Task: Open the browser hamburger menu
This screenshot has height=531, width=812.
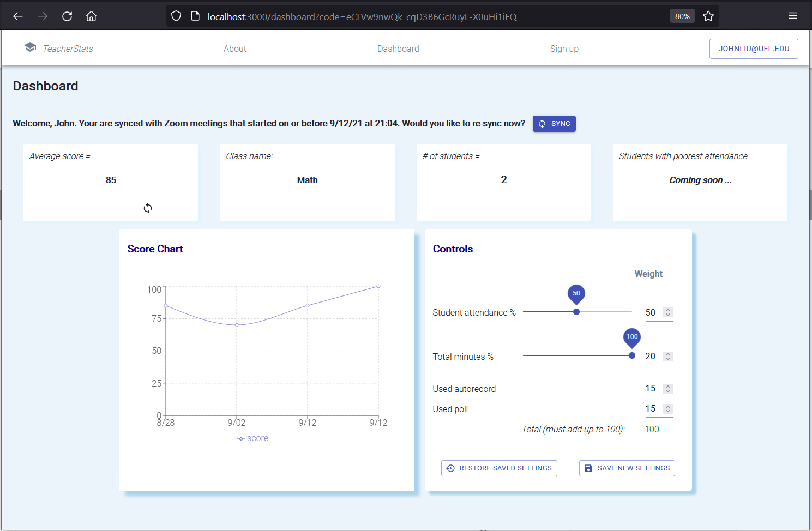Action: (793, 16)
